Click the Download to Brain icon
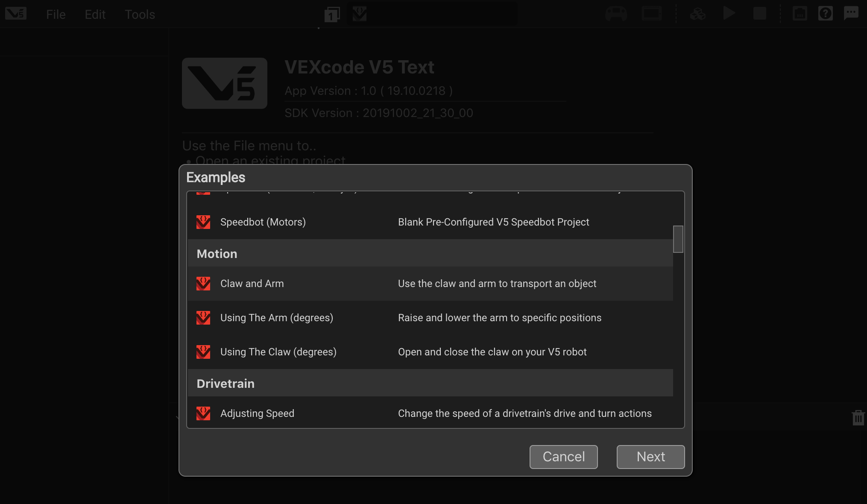 (x=800, y=13)
